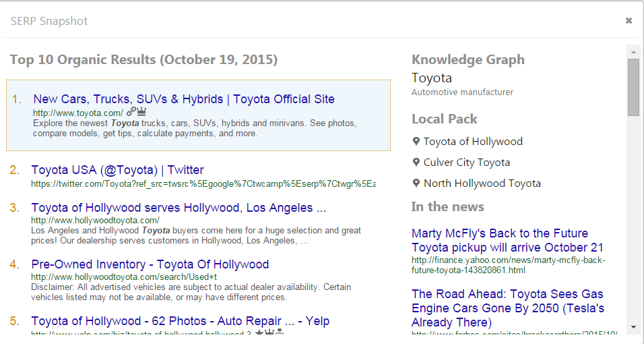
Task: Click the crown icon next to toyota.com URL
Action: pos(141,112)
